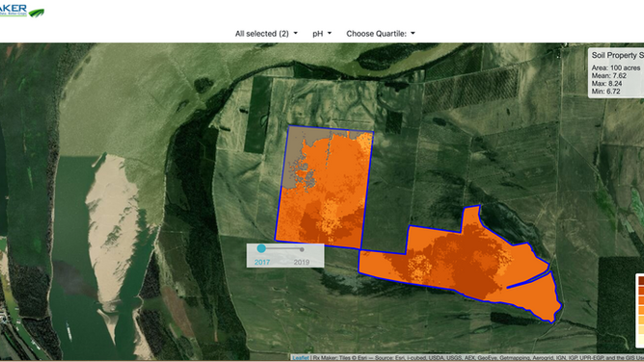
Task: Click the Max: 8.24 statistic
Action: [606, 83]
